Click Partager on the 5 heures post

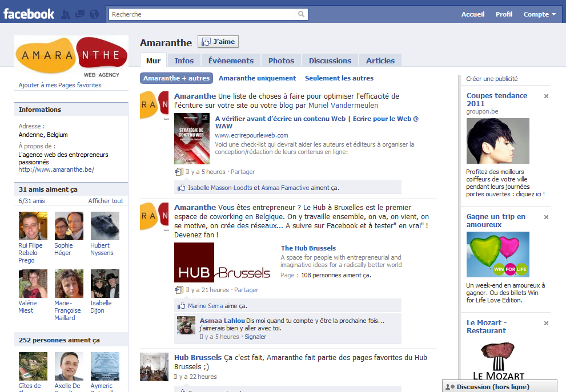pyautogui.click(x=243, y=172)
